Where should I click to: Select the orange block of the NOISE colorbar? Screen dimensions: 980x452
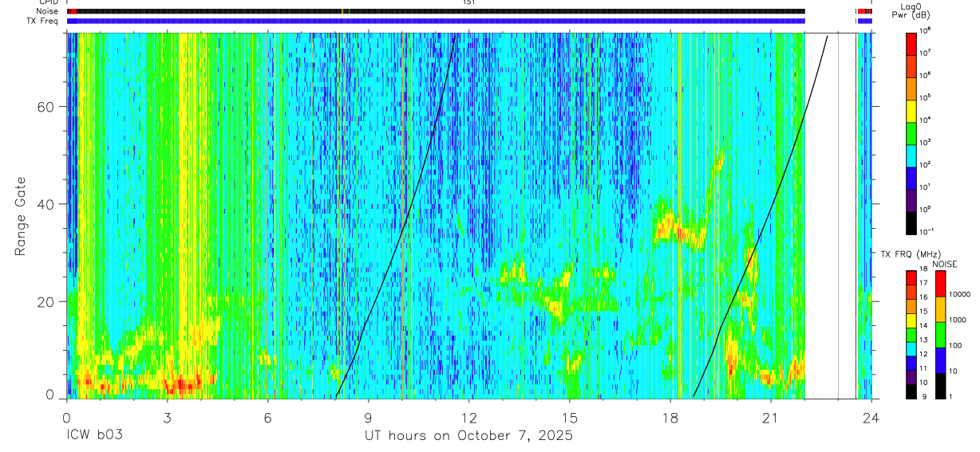[941, 309]
